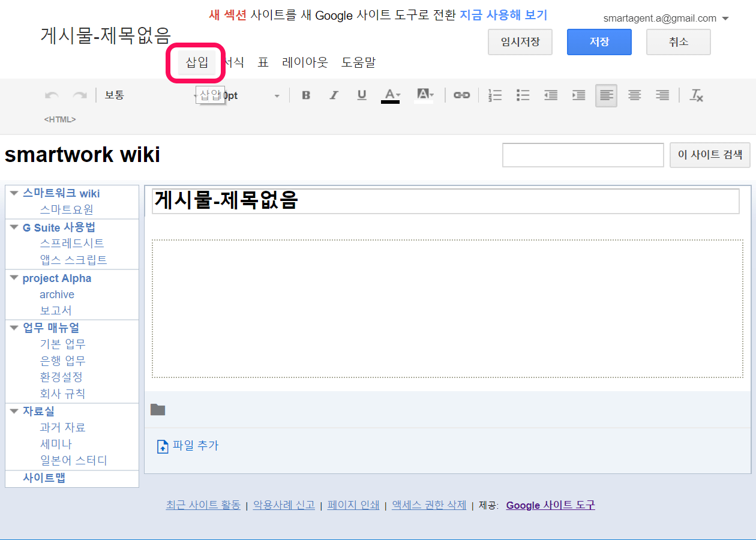Open the paragraph style dropdown showing 보통
Image resolution: width=756 pixels, height=540 pixels.
(x=150, y=95)
